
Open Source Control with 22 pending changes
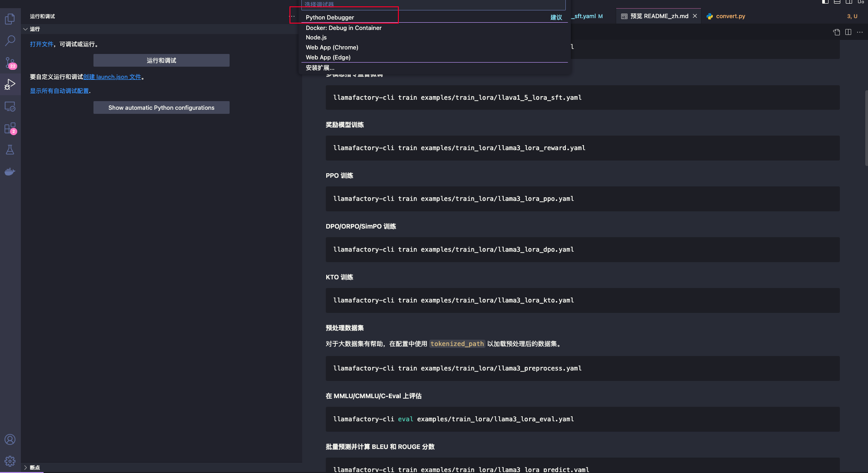10,63
